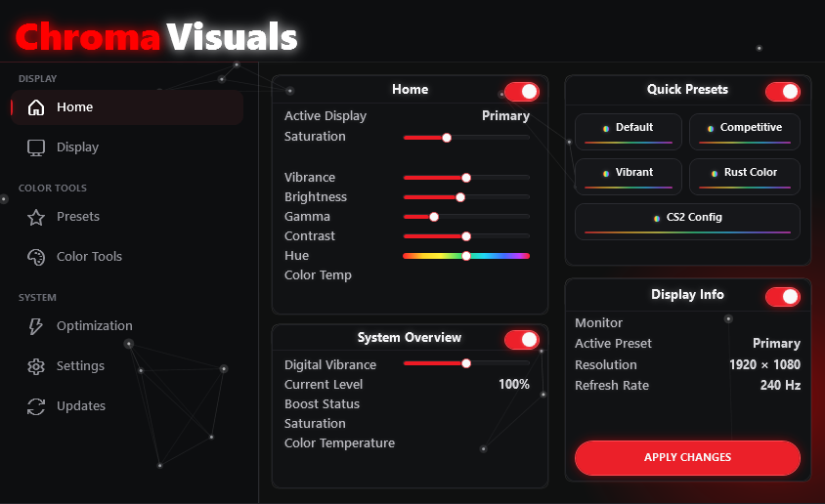Click the Color Tools palette icon
825x504 pixels.
(x=36, y=257)
